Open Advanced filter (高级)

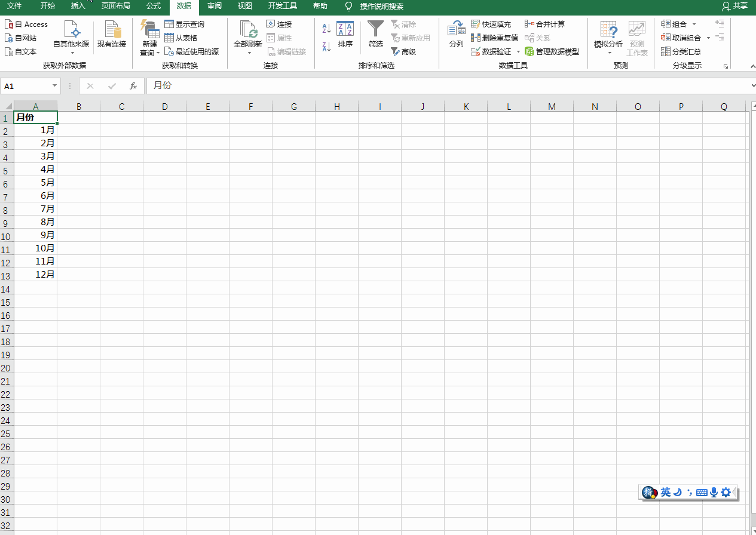coord(403,51)
